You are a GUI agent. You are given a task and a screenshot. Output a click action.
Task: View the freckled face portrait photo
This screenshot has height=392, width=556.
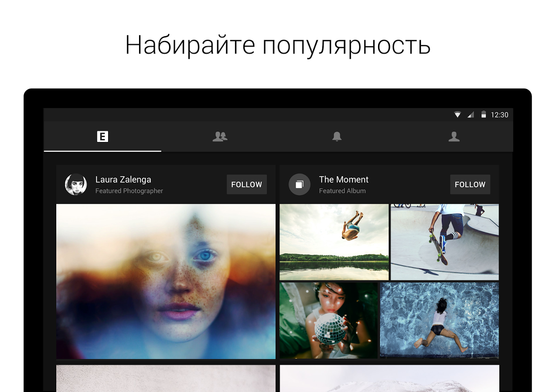click(x=166, y=281)
